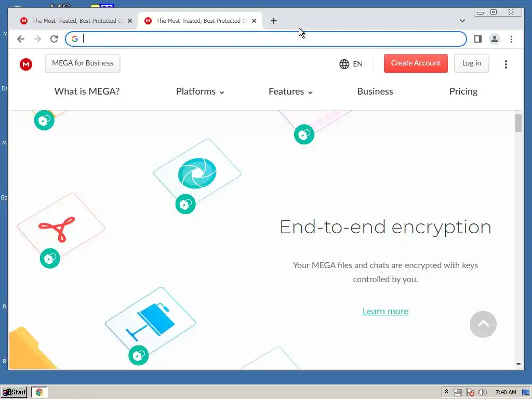This screenshot has width=532, height=399.
Task: Click the Create Account button
Action: click(x=416, y=63)
